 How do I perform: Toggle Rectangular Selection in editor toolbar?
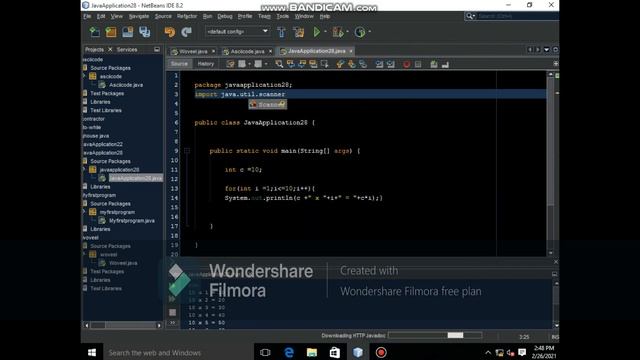pyautogui.click(x=324, y=64)
